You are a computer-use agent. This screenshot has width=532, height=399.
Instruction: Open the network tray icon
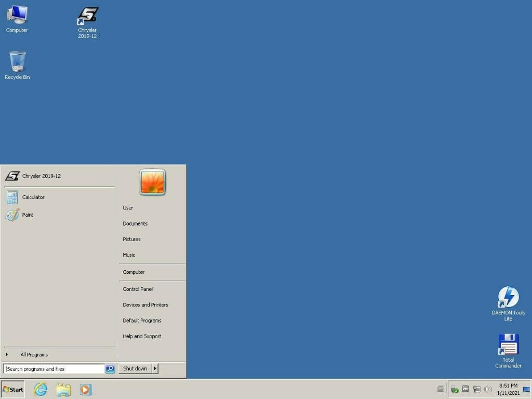(x=476, y=389)
